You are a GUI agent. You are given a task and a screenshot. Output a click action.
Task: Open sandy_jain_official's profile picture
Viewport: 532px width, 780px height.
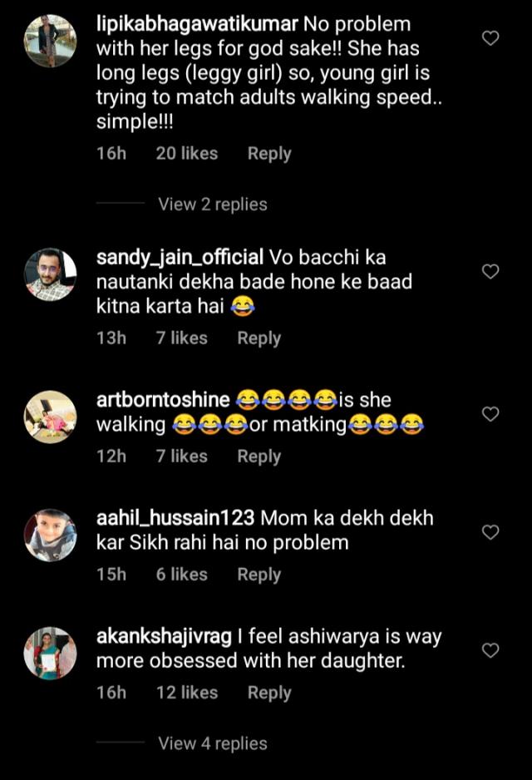click(50, 274)
